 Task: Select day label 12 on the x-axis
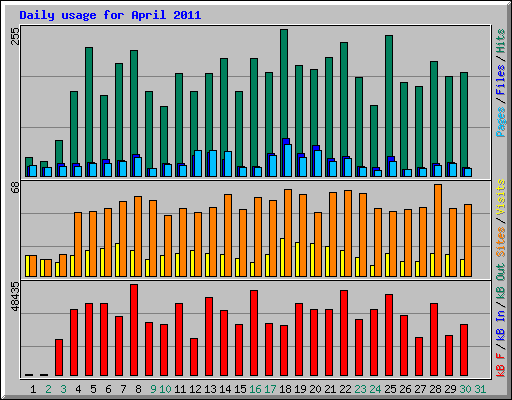point(195,389)
